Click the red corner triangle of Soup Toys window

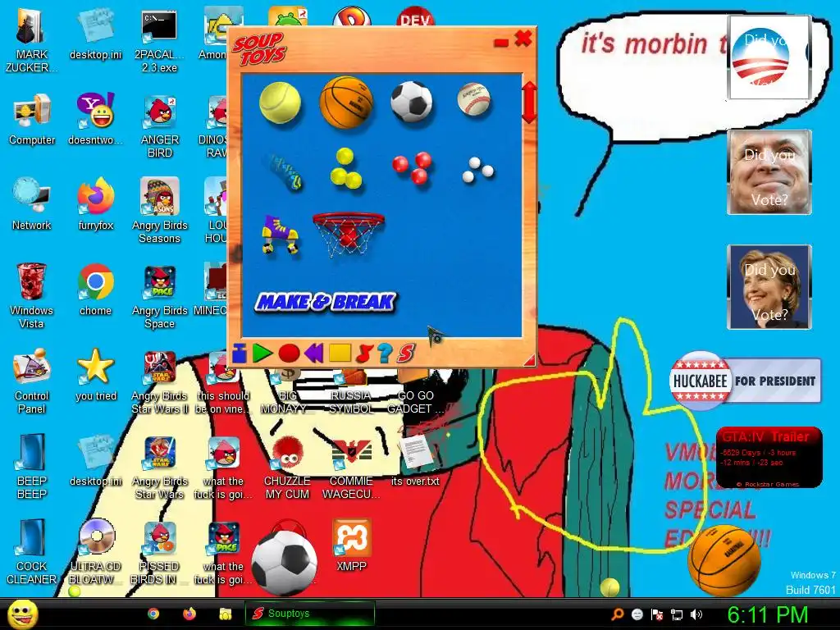click(529, 360)
